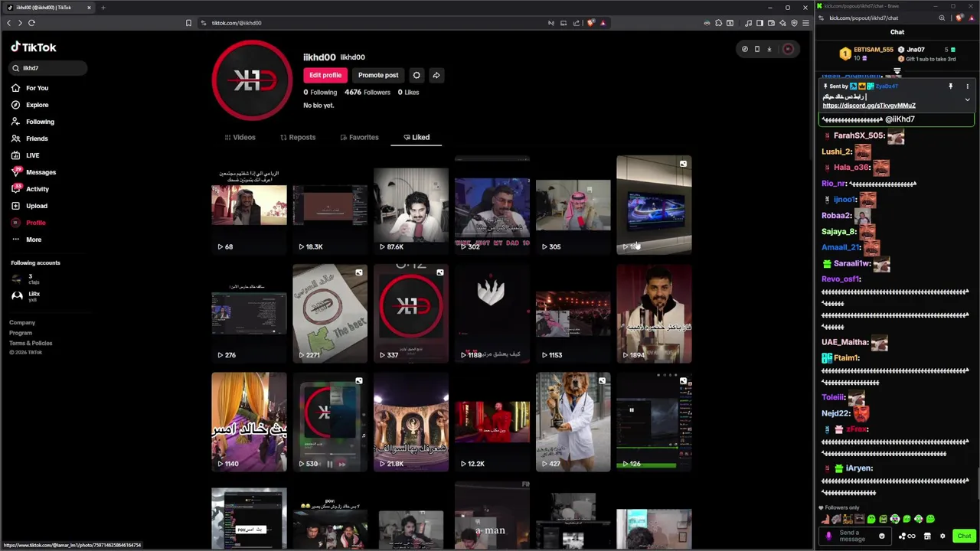Open the liked video with 1894 views
The width and height of the screenshot is (980, 551).
[x=654, y=314]
